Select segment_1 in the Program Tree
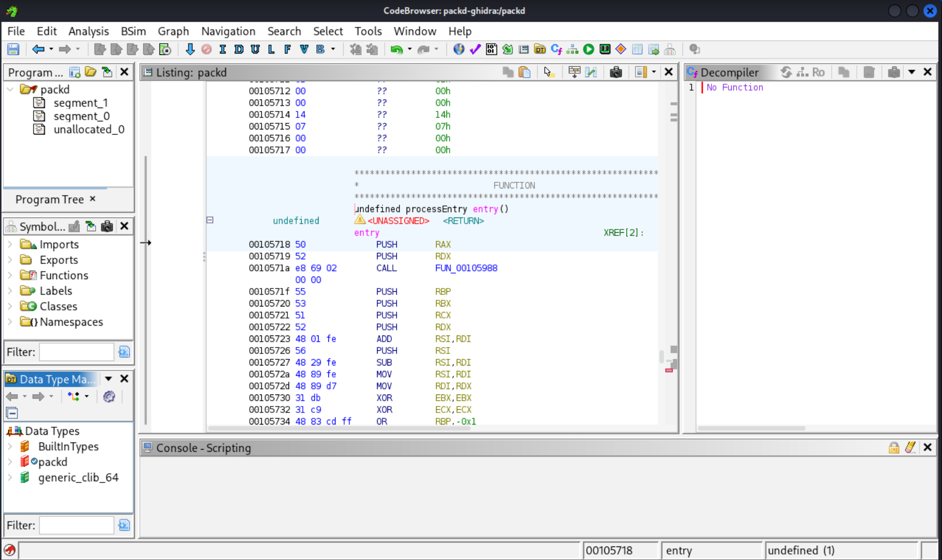This screenshot has height=560, width=942. pos(80,103)
